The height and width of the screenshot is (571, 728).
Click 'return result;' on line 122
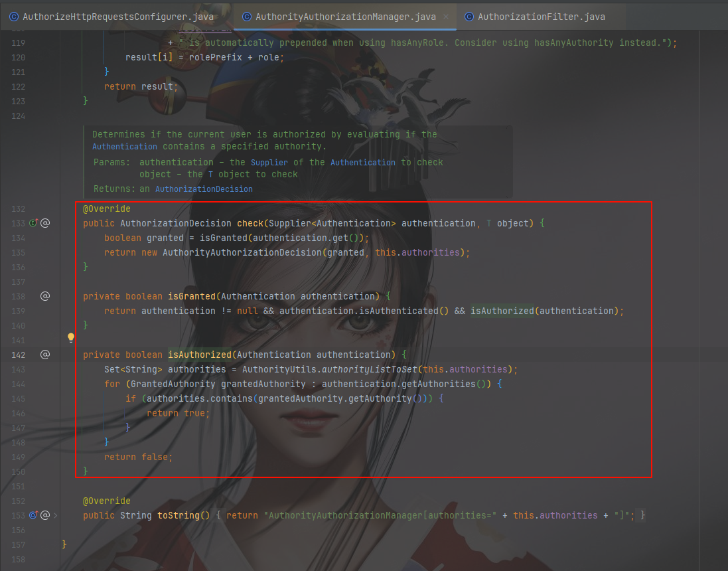pos(141,86)
